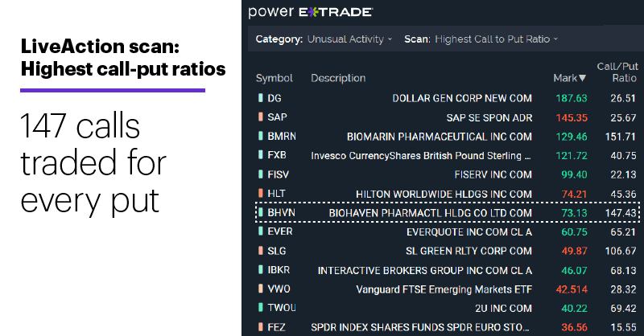Click the orange indicator beside VWO
644x336 pixels.
tap(260, 289)
